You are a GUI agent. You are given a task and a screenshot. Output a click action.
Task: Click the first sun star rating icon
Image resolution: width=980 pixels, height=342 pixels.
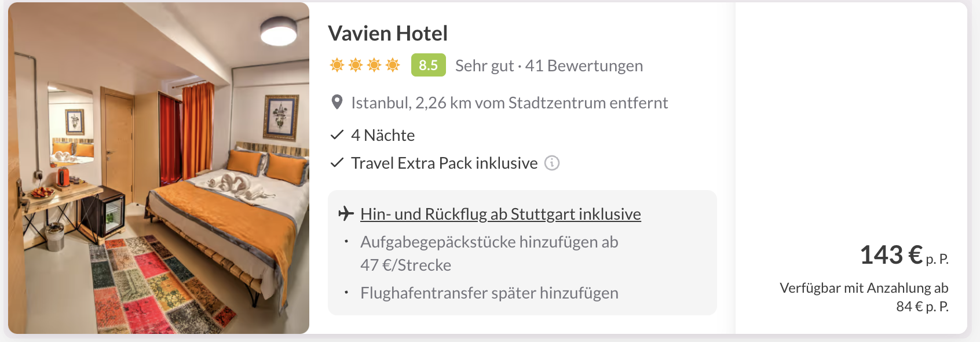tap(337, 65)
